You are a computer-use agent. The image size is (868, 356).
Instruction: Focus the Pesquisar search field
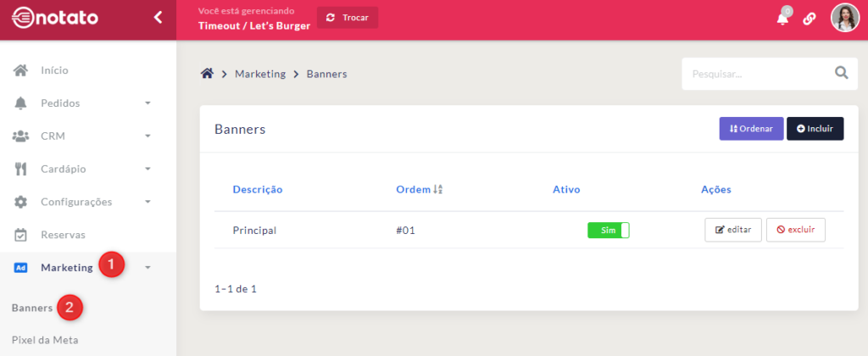[x=754, y=74]
